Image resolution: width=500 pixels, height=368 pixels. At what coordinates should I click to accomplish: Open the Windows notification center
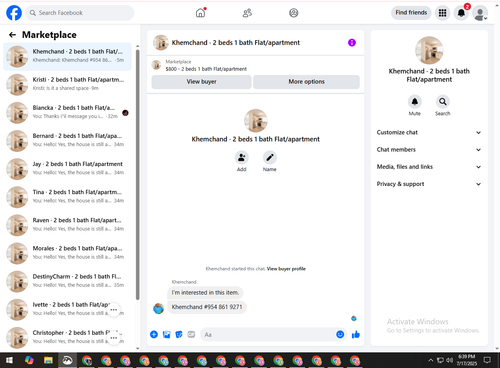(487, 360)
